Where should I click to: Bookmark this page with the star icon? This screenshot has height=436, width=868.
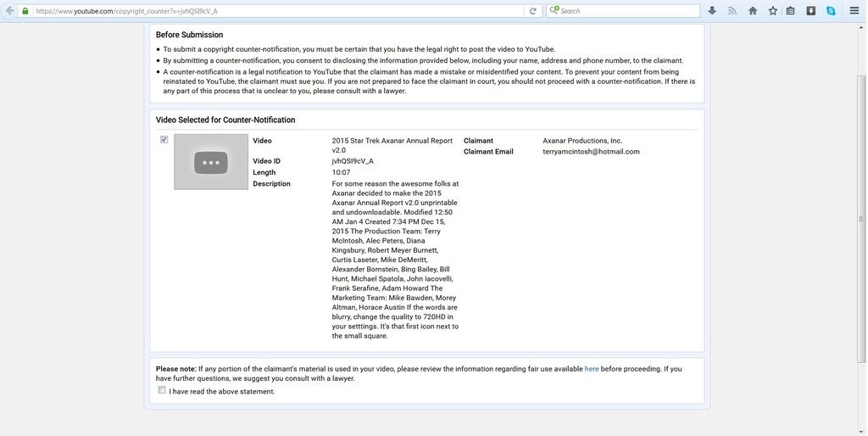[773, 10]
